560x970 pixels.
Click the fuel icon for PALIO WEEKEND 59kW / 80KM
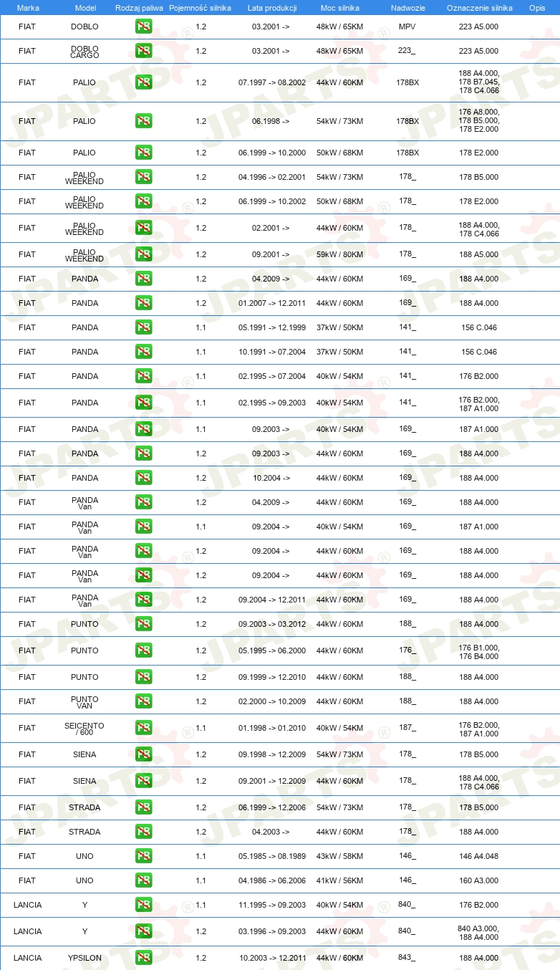click(143, 254)
